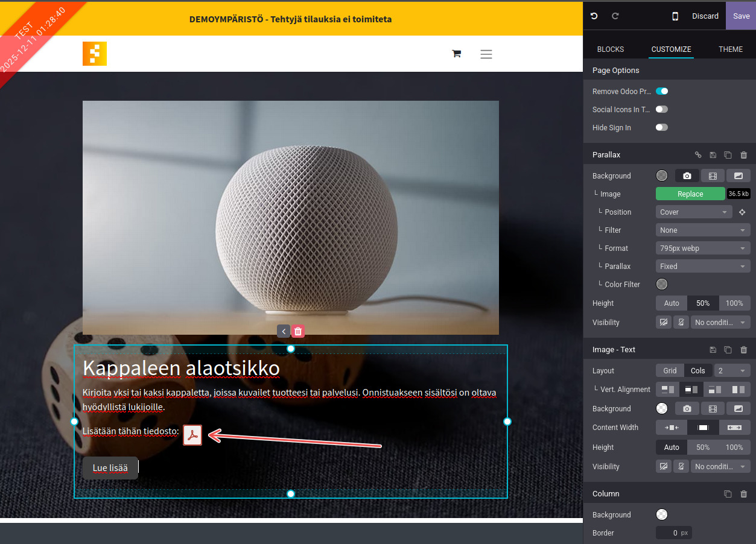Click the Save button
Viewport: 756px width, 544px height.
tap(741, 16)
